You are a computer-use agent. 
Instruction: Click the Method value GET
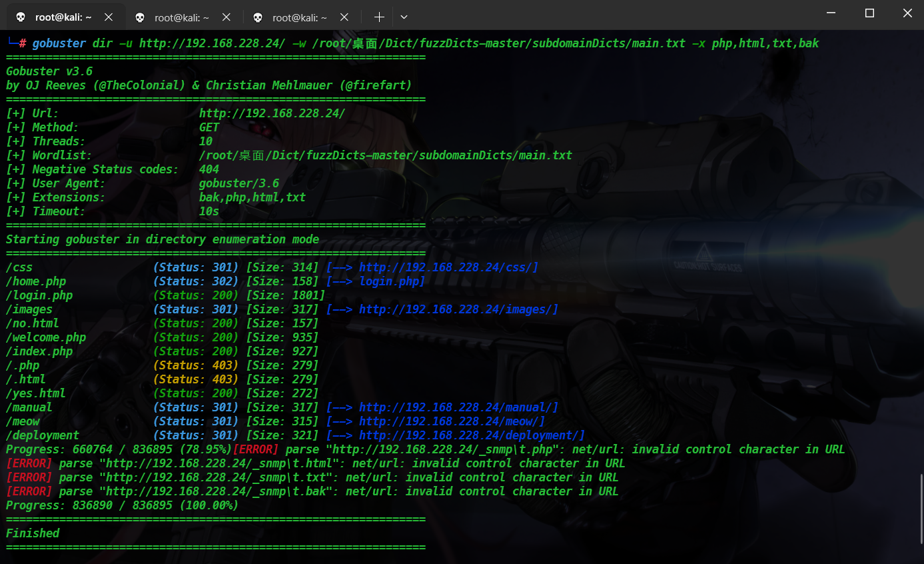209,127
